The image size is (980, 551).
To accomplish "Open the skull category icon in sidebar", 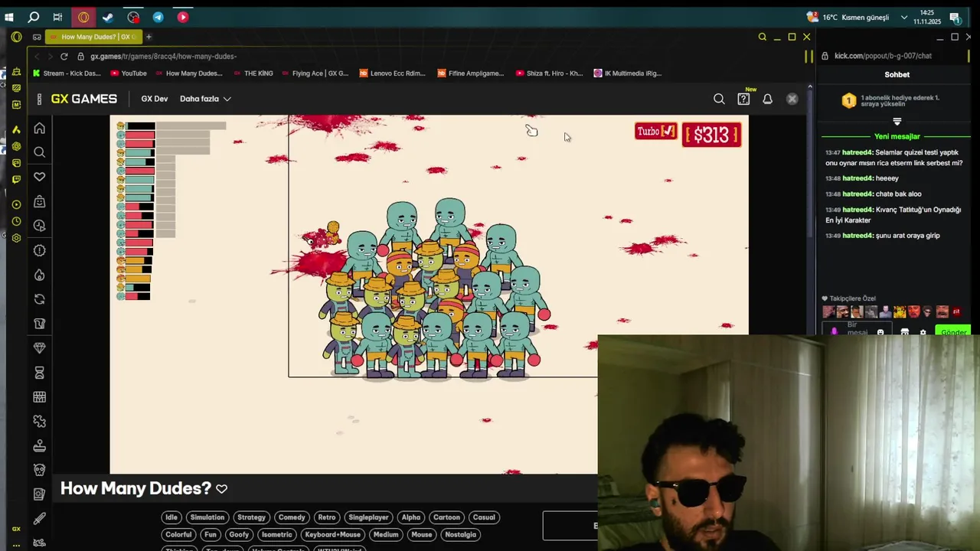I will [x=39, y=470].
